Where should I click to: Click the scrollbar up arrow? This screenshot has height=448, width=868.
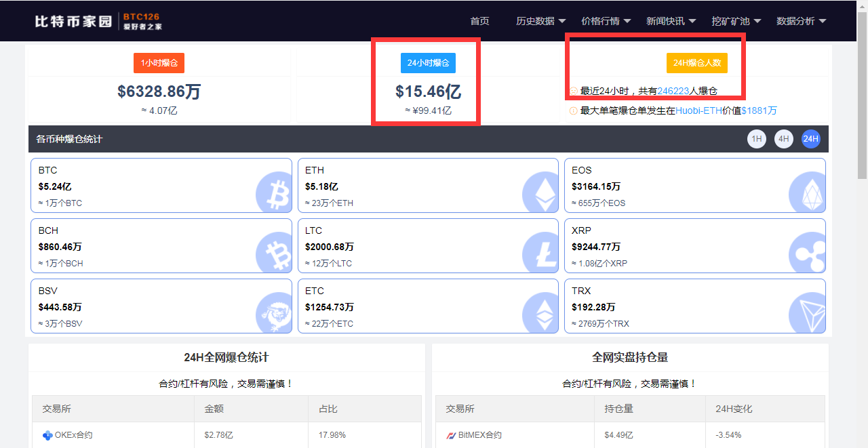pyautogui.click(x=862, y=5)
